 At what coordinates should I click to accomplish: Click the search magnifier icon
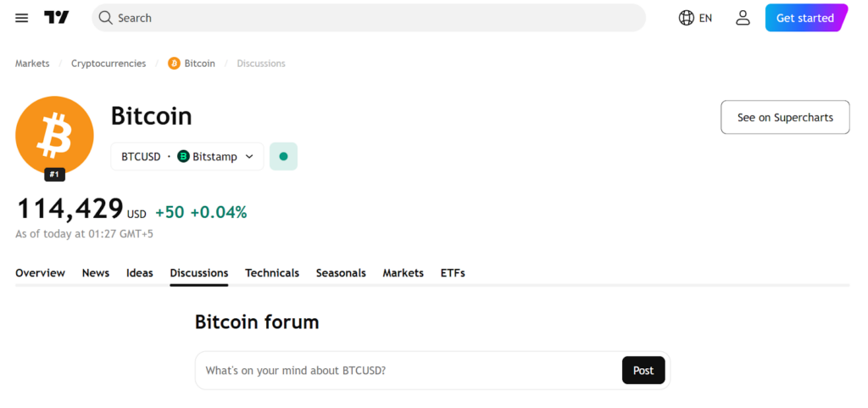click(105, 18)
